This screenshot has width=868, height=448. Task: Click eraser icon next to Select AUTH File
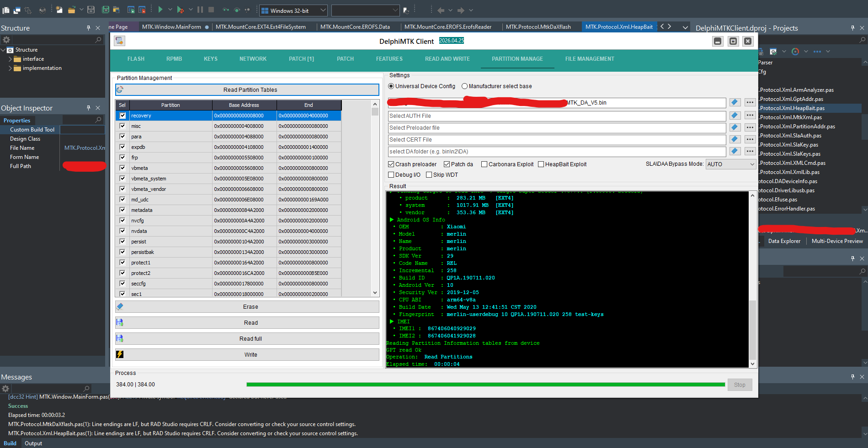(735, 116)
